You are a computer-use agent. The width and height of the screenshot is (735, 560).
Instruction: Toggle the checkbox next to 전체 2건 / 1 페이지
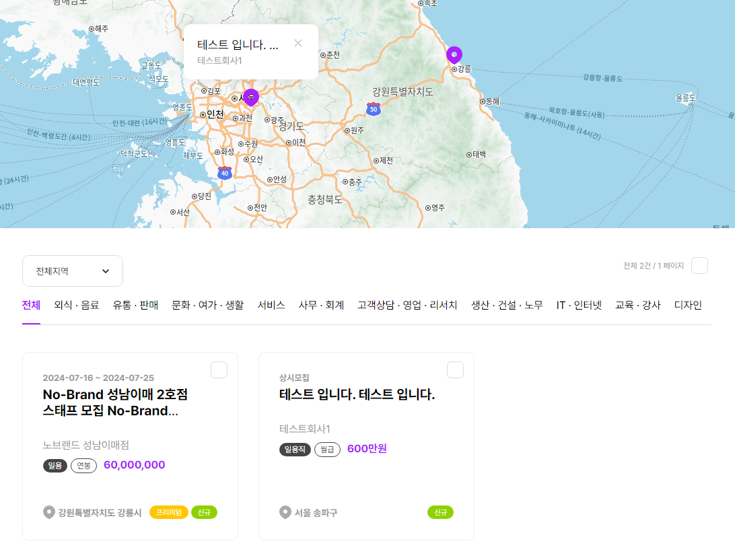699,266
